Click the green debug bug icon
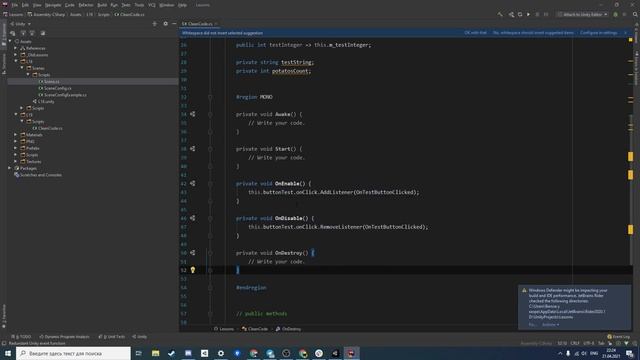This screenshot has height=360, width=640. coord(616,14)
